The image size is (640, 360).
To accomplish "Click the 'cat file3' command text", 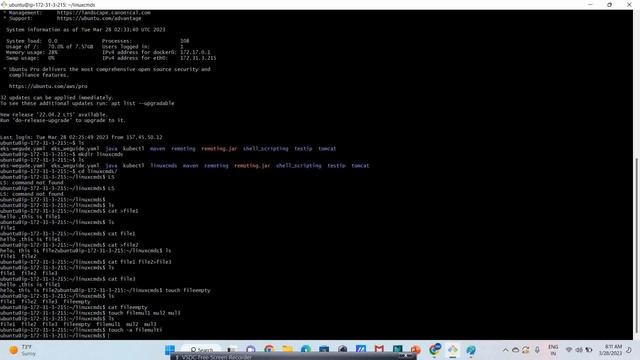I will [x=121, y=279].
